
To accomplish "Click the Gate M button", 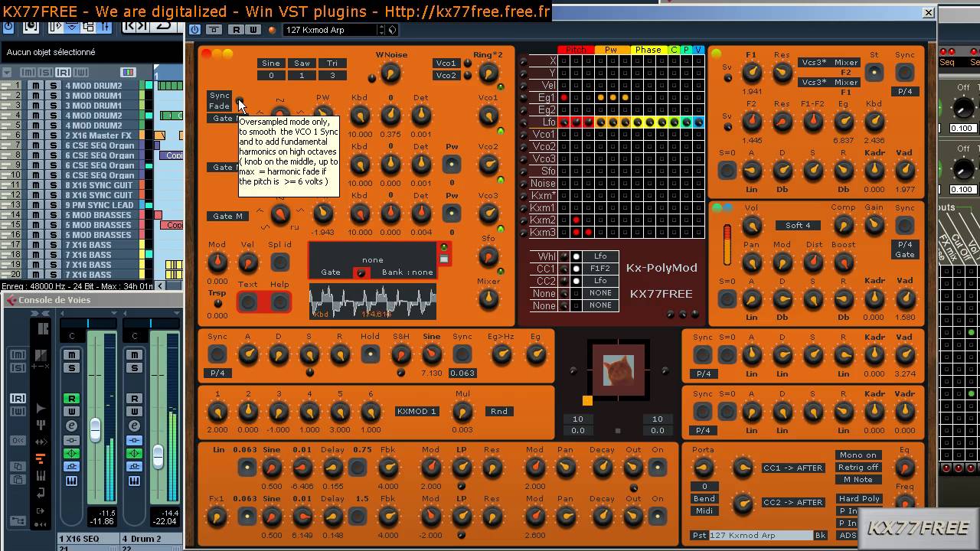I will click(227, 217).
